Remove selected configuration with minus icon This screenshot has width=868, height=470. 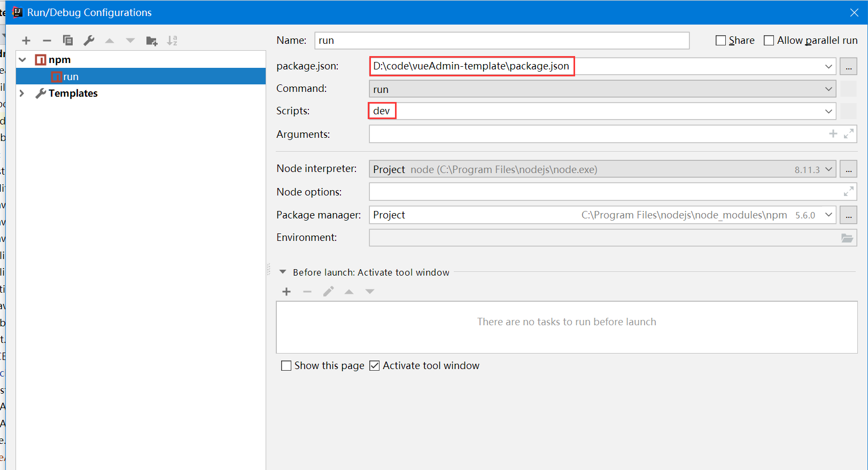point(47,41)
